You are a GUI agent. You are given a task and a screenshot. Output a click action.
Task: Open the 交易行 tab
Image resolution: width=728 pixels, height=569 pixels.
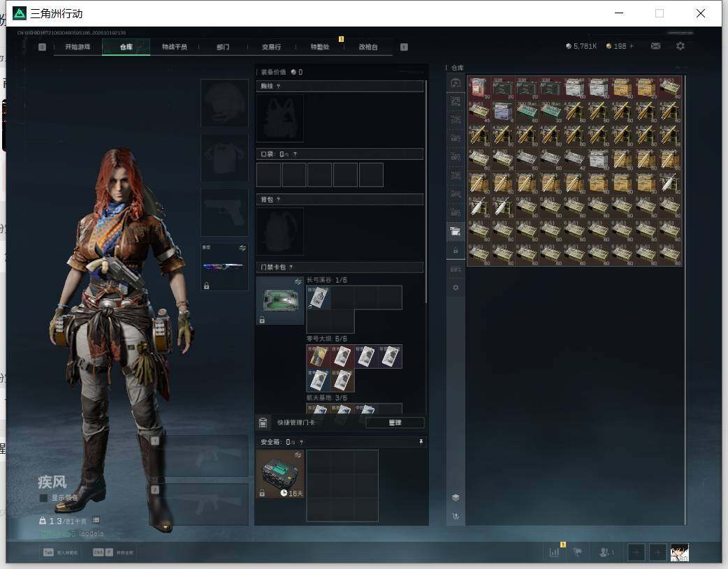pyautogui.click(x=271, y=47)
